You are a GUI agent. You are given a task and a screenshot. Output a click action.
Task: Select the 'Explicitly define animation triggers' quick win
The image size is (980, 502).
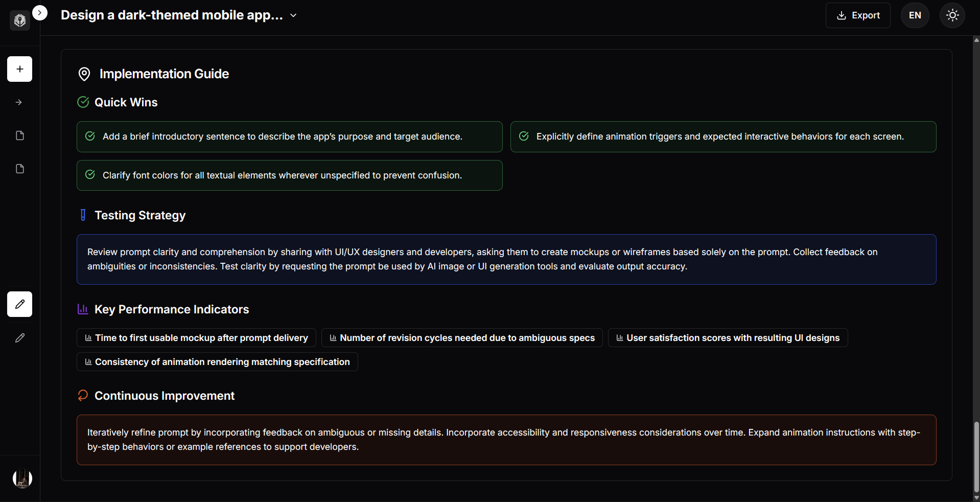coord(723,136)
